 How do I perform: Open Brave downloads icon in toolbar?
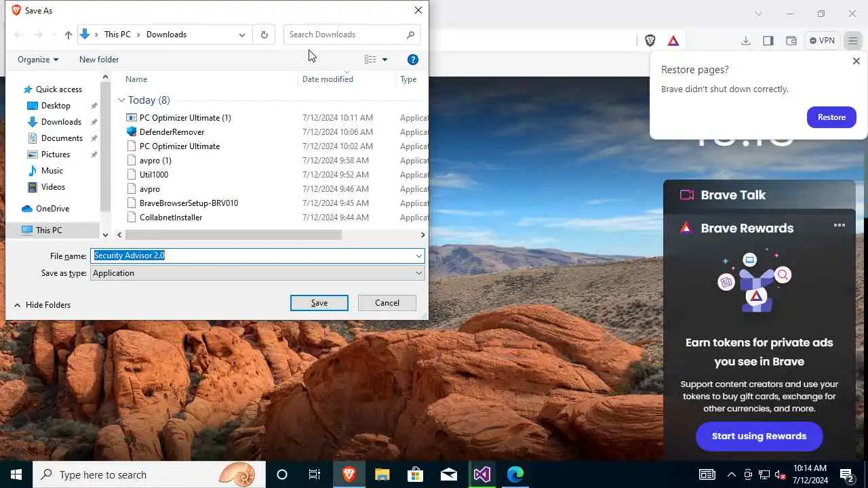746,41
